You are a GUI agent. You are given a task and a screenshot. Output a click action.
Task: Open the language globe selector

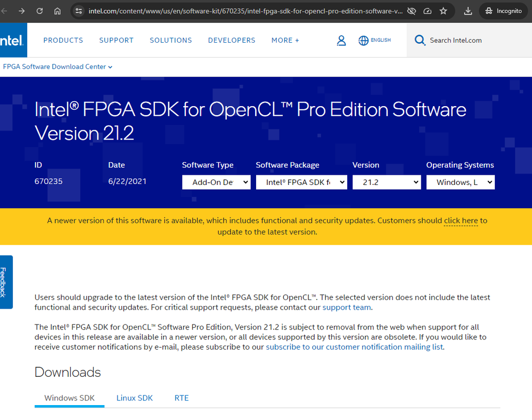click(374, 41)
